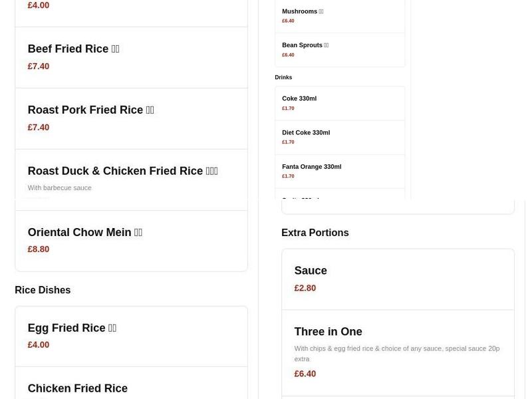532x399 pixels.
Task: Open the Sauce extra portion item
Action: tap(311, 271)
